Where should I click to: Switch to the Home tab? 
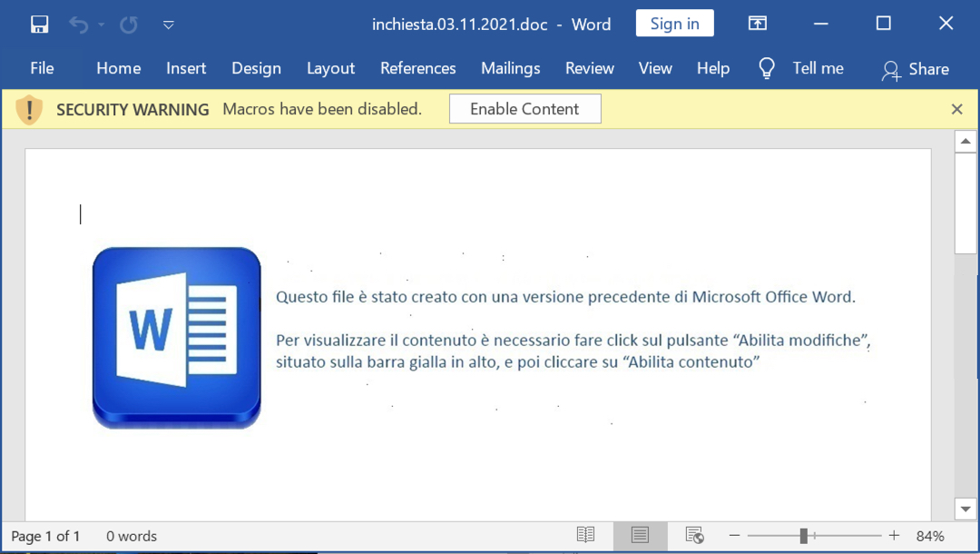coord(118,68)
